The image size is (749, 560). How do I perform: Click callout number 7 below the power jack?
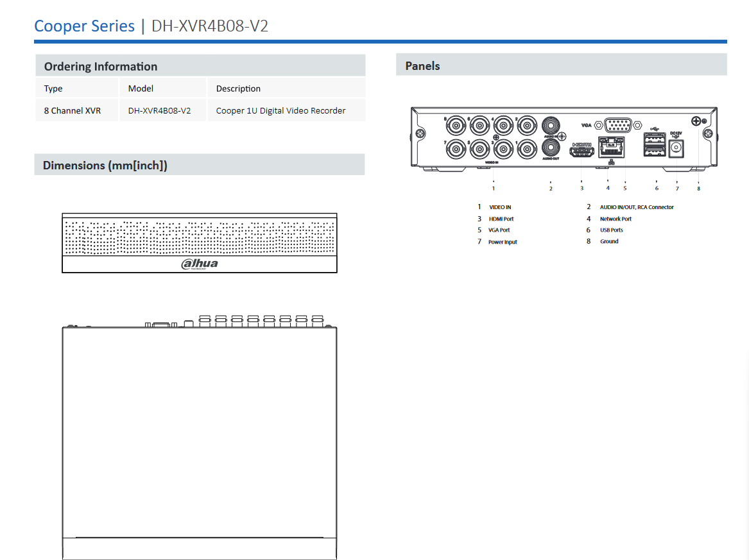tap(677, 189)
